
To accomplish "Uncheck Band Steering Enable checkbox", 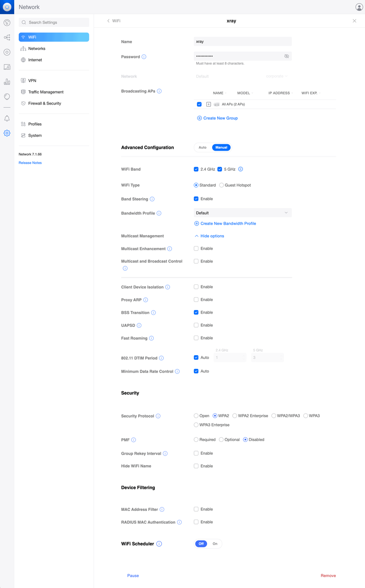I will click(x=196, y=199).
